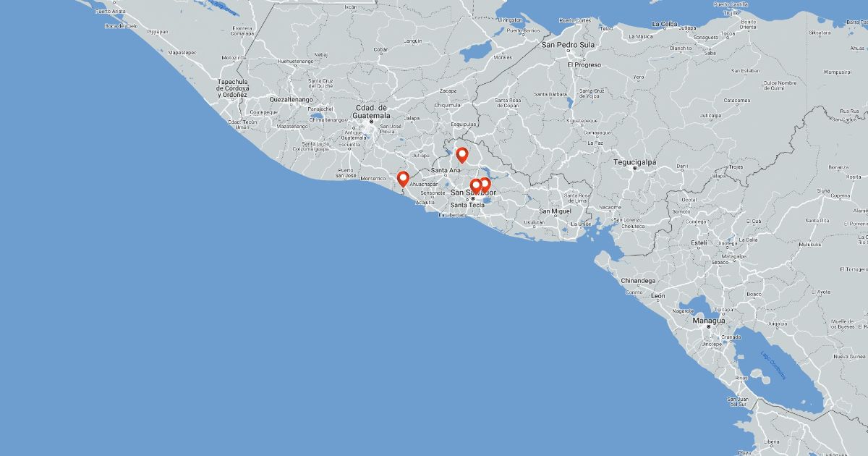The image size is (868, 456).
Task: Select the red pin beside Ahuachapán
Action: [x=403, y=178]
